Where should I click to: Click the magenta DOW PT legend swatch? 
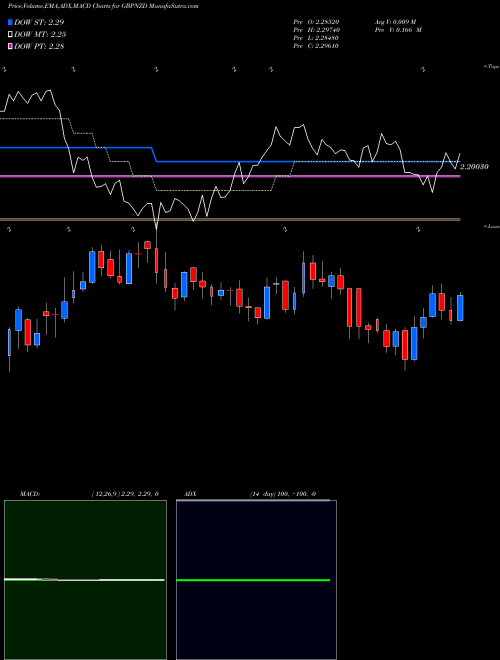coord(11,46)
